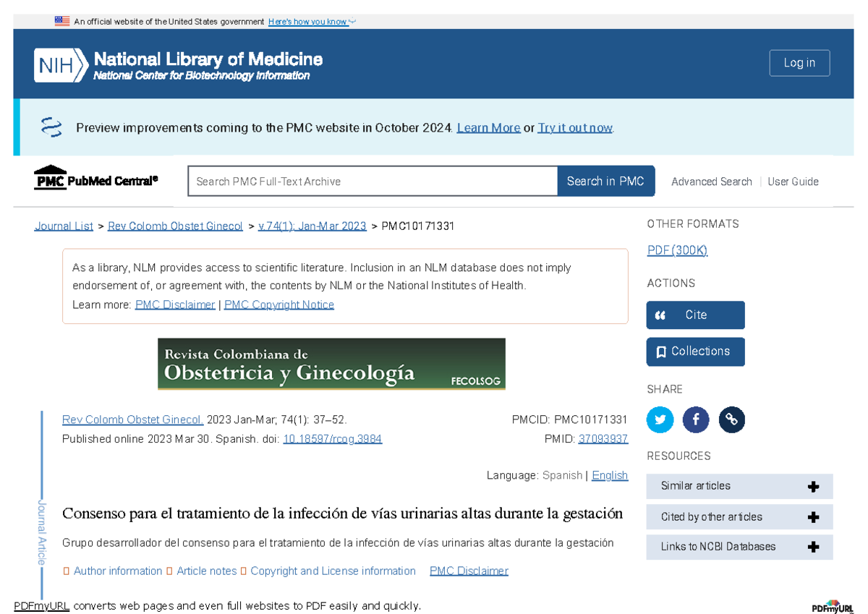This screenshot has height=614, width=868.
Task: Click the NIH logo in header
Action: pyautogui.click(x=61, y=65)
